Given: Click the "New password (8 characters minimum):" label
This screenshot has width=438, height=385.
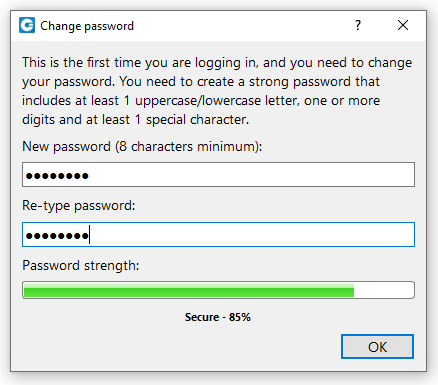Looking at the screenshot, I should [142, 147].
